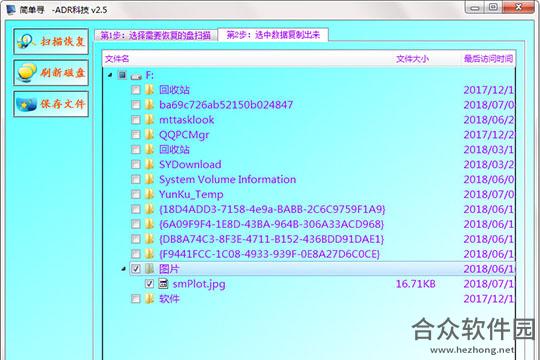Check the mttasklook folder checkbox
Viewport: 540px width, 360px height.
[136, 120]
